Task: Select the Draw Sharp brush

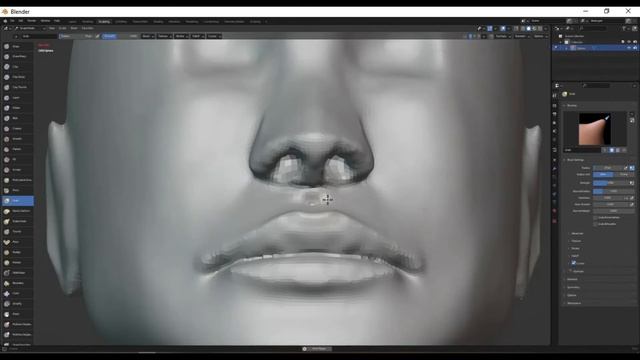Action: (x=17, y=56)
